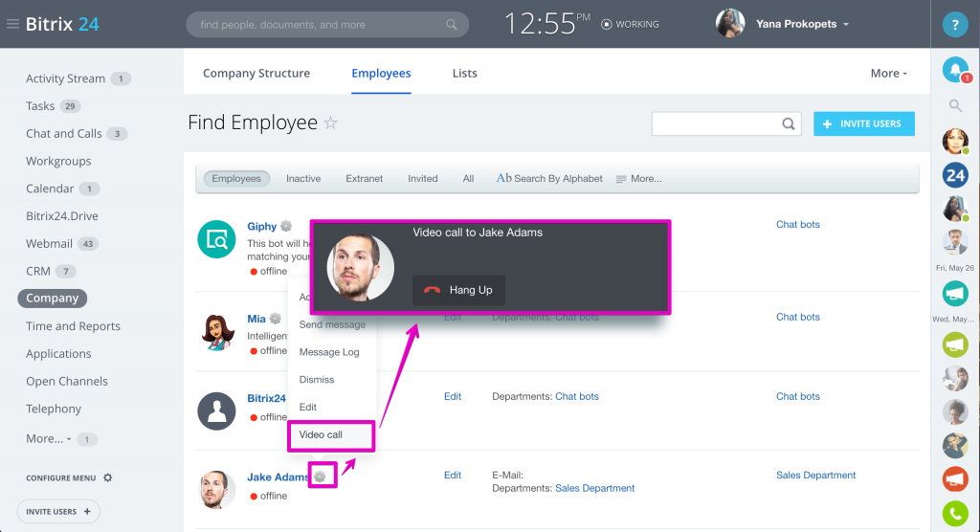Screen dimensions: 980x532
Task: Focus the find people, documents search field
Action: coord(327,25)
